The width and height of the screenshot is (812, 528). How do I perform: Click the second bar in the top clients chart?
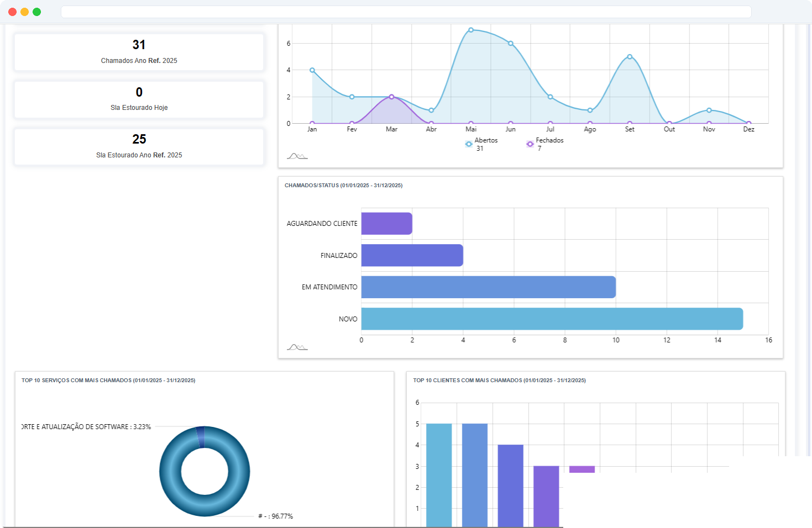point(475,475)
